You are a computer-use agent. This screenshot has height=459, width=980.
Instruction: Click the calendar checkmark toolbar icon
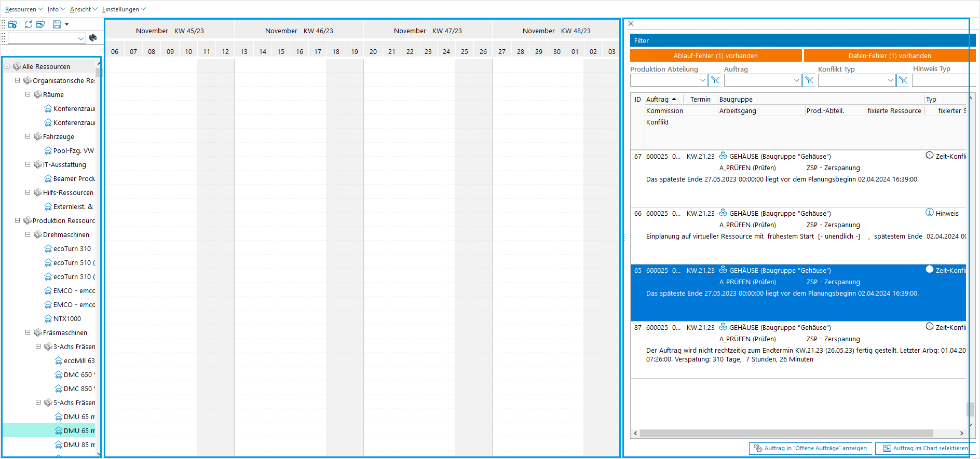pos(40,24)
